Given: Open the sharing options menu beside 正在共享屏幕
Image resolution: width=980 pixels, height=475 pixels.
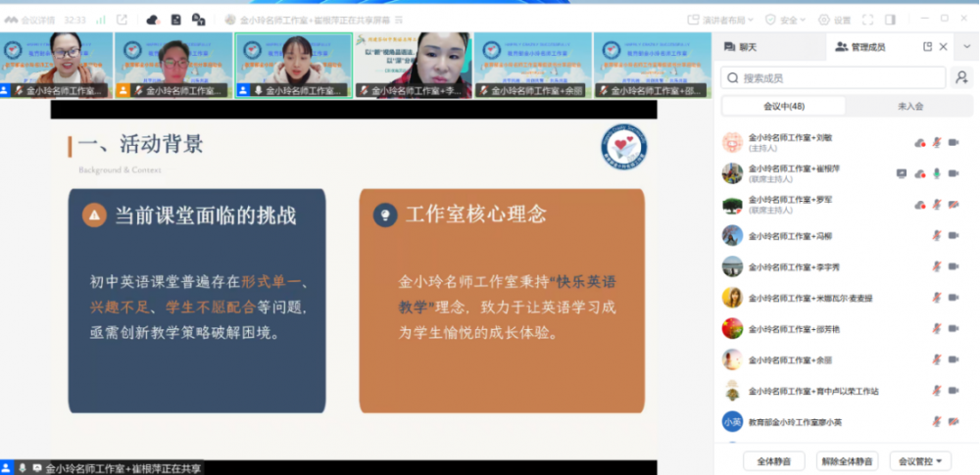Looking at the screenshot, I should point(399,20).
